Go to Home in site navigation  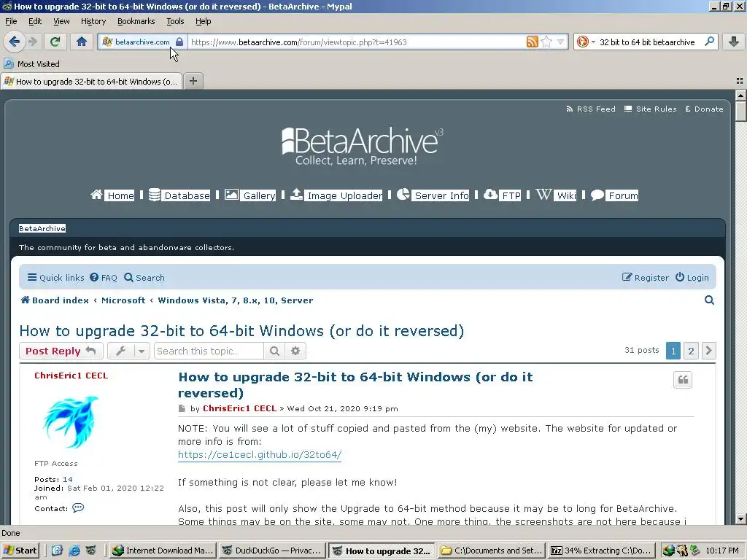click(112, 195)
